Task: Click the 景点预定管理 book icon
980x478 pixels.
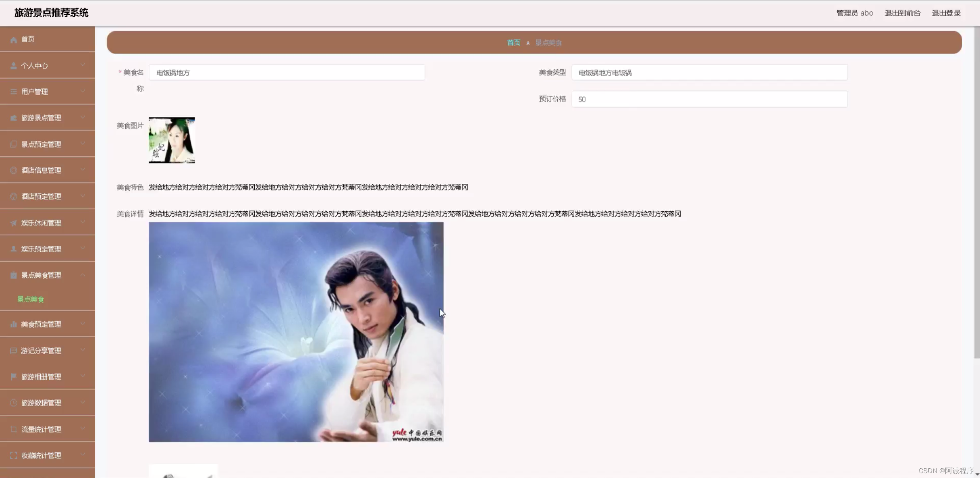Action: 13,144
